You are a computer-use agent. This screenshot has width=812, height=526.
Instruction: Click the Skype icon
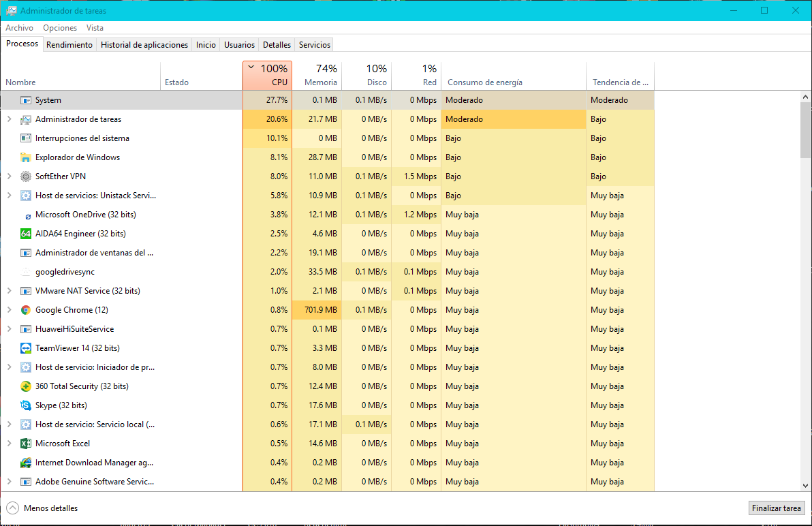pyautogui.click(x=25, y=405)
